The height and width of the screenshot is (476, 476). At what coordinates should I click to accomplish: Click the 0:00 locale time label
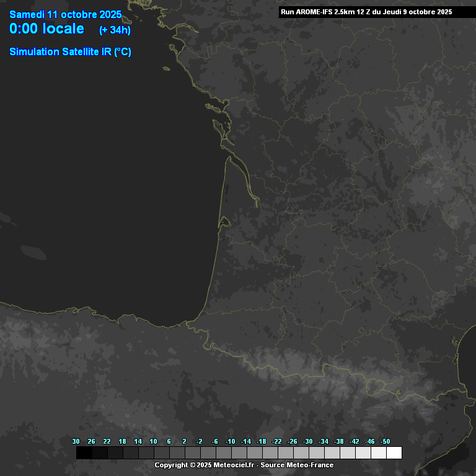pyautogui.click(x=47, y=29)
